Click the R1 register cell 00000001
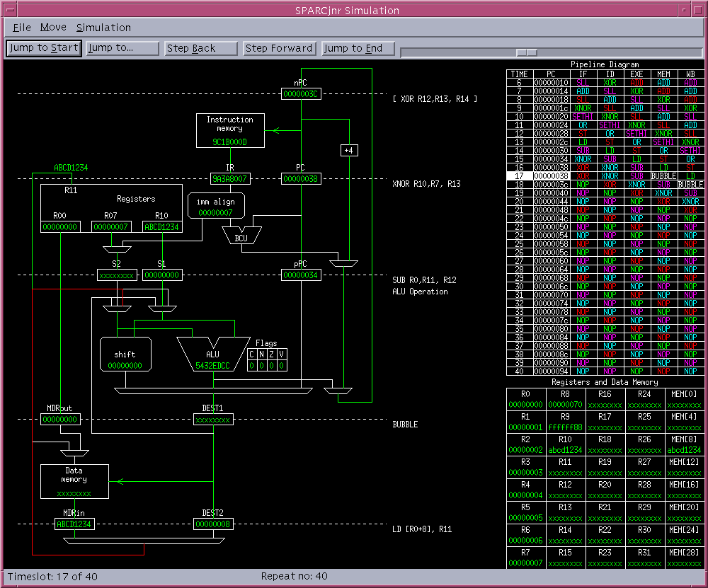The height and width of the screenshot is (588, 708). pos(525,422)
